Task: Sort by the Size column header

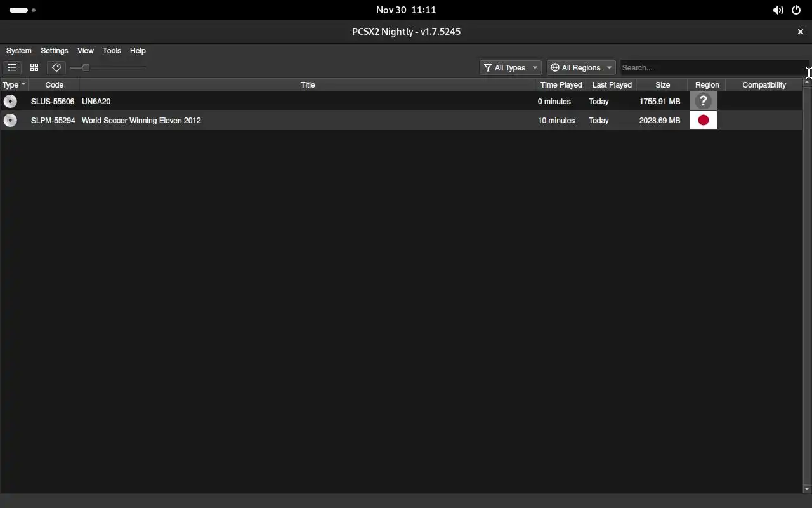Action: click(x=662, y=84)
